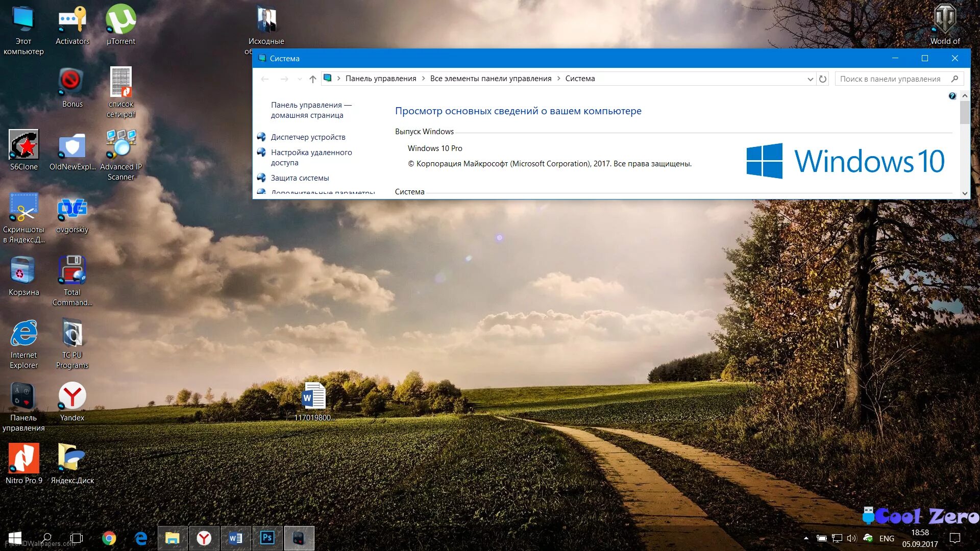The width and height of the screenshot is (980, 551).
Task: Open the 'Защита системы' link
Action: pos(300,178)
